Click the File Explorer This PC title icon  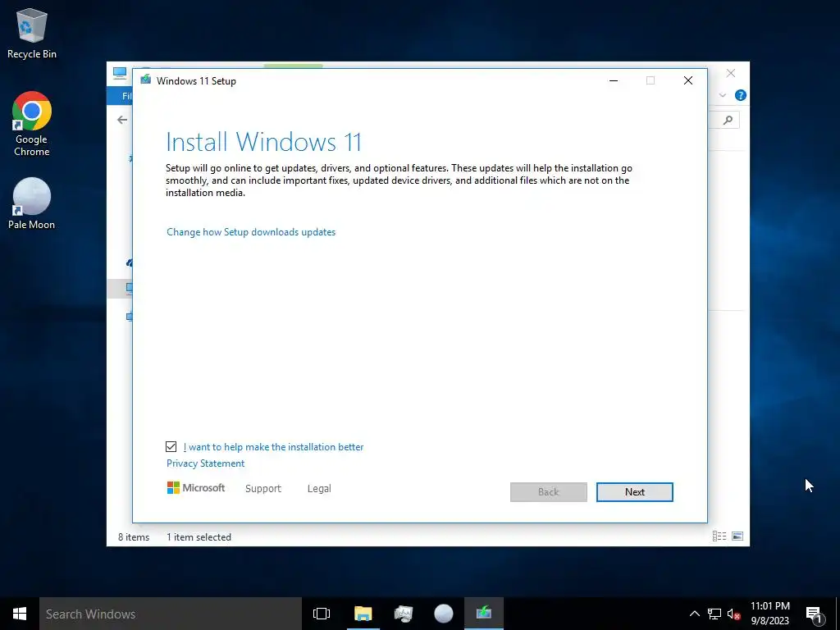pyautogui.click(x=120, y=73)
